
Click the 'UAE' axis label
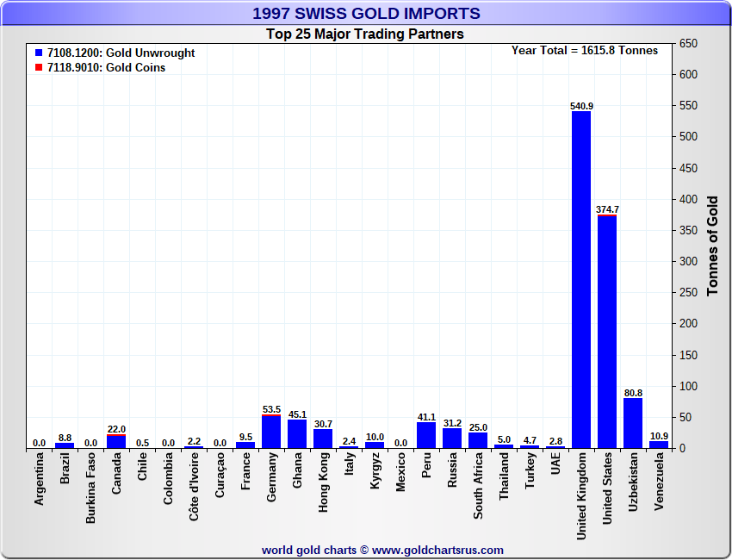click(555, 463)
